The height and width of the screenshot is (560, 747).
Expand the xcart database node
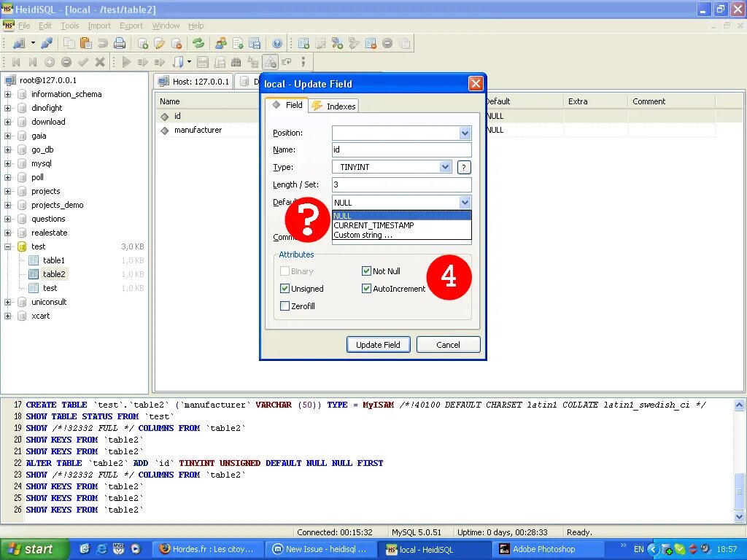(7, 316)
